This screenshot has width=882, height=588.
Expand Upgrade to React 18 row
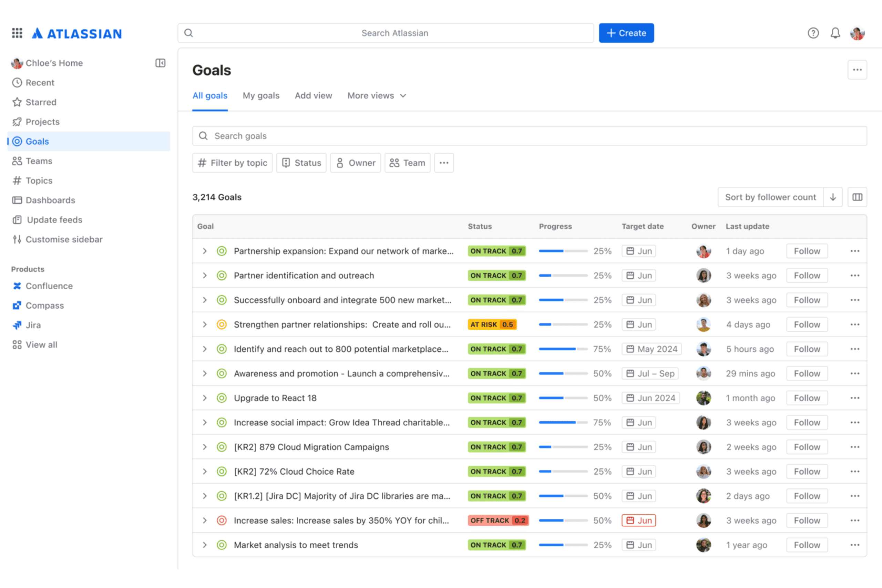[x=205, y=398]
